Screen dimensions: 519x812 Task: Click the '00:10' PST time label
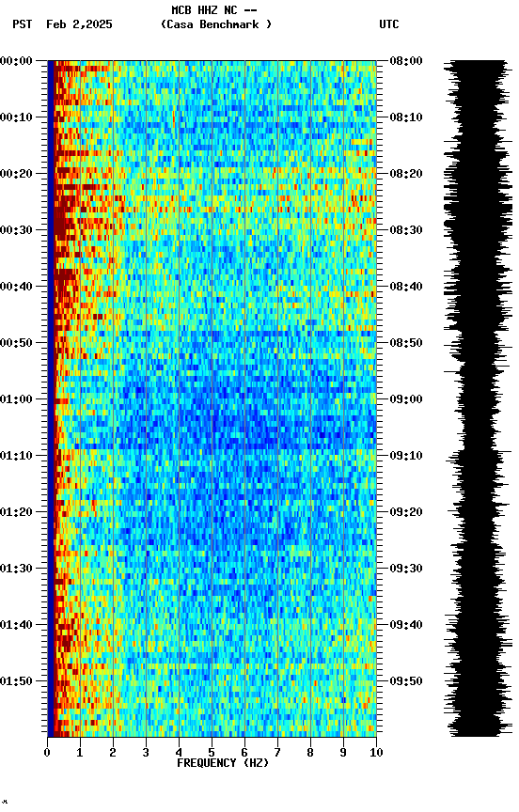(x=16, y=117)
